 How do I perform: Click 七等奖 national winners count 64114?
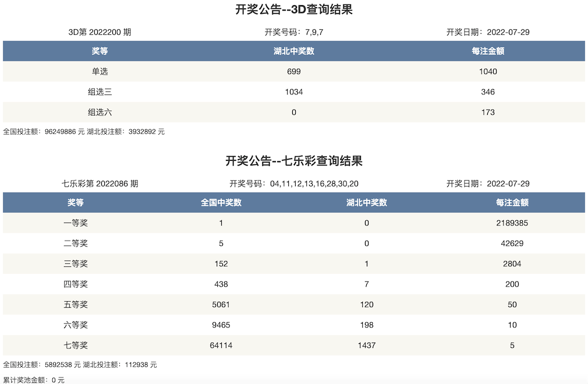pyautogui.click(x=221, y=346)
